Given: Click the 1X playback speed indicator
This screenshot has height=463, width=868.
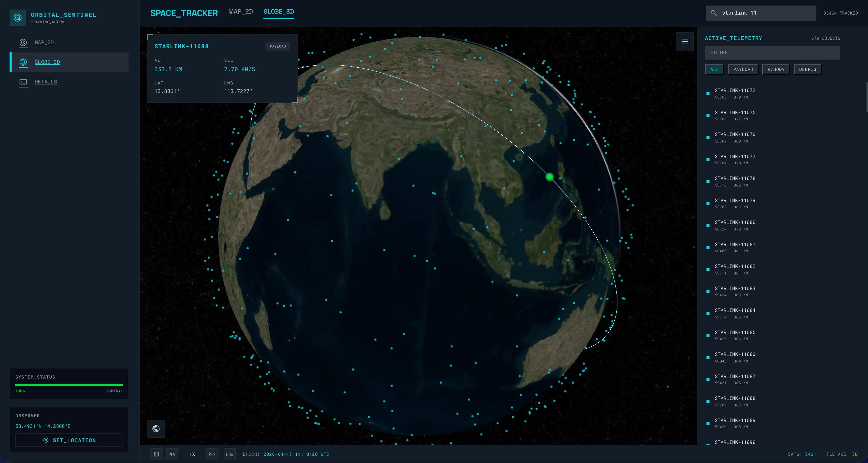Looking at the screenshot, I should point(192,454).
